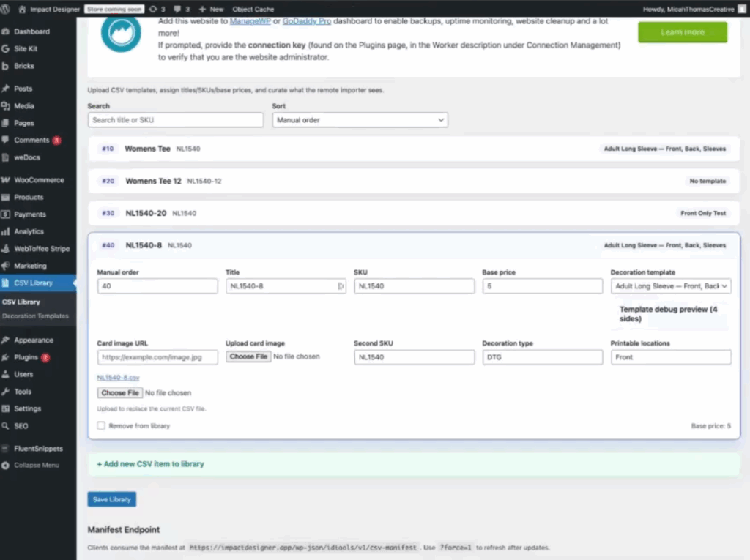Image resolution: width=750 pixels, height=560 pixels.
Task: Open the Decoration Templates submenu item
Action: pos(35,316)
